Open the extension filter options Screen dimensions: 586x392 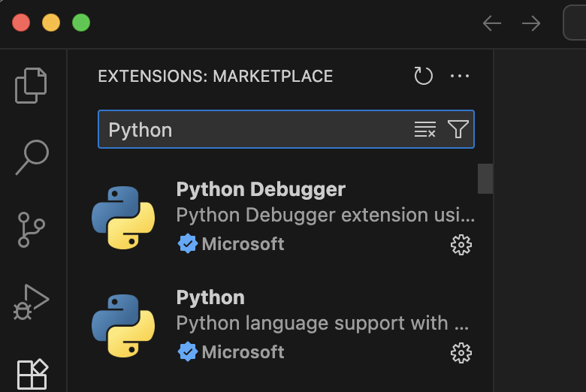(458, 129)
